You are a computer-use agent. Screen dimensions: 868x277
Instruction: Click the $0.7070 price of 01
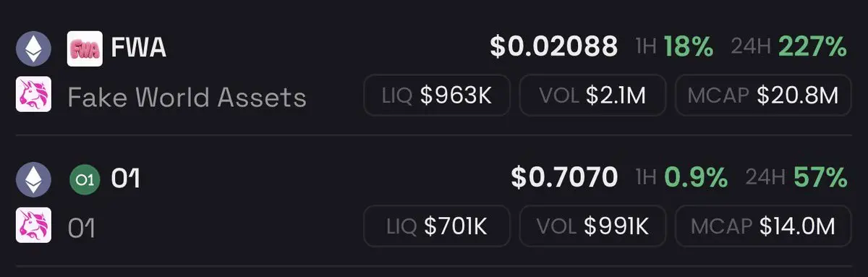[564, 178]
